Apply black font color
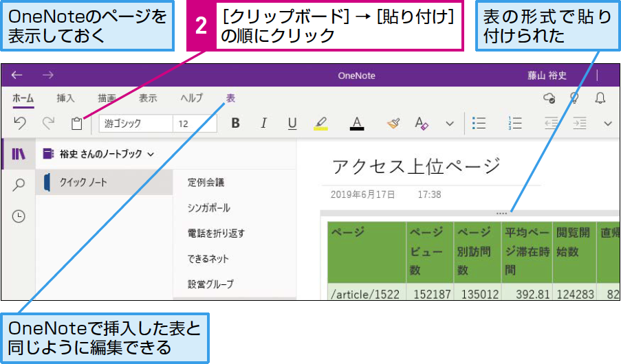This screenshot has width=621, height=364. tap(357, 124)
